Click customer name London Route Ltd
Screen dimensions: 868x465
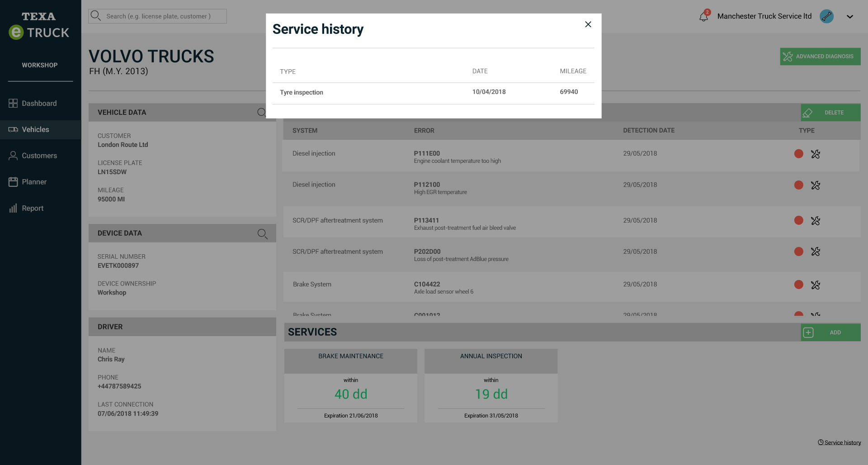[123, 145]
